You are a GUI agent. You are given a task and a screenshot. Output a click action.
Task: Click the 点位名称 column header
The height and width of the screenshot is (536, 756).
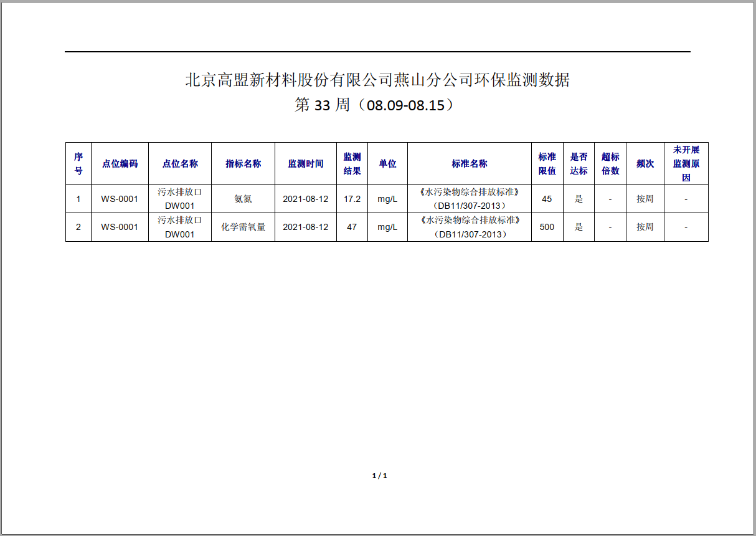180,163
